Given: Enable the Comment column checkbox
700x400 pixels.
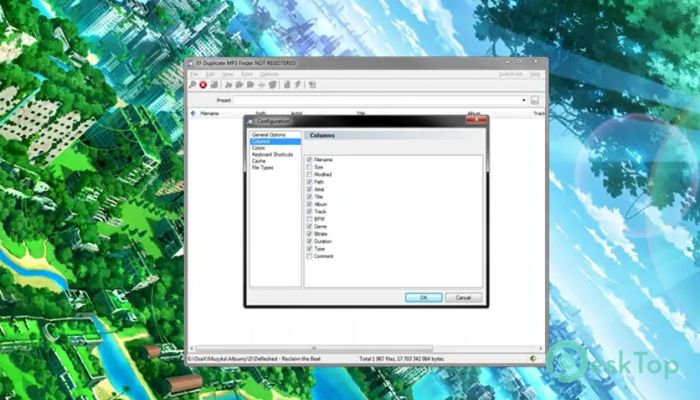Looking at the screenshot, I should pyautogui.click(x=310, y=256).
